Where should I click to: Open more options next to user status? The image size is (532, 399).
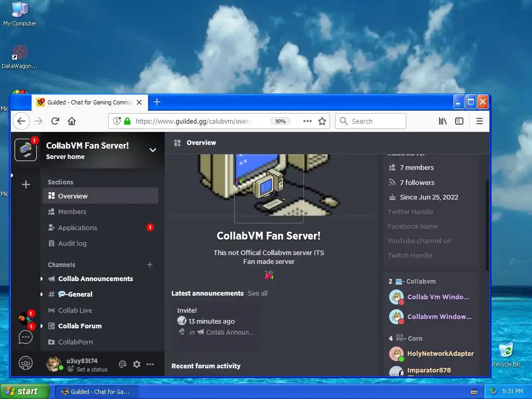(x=150, y=364)
